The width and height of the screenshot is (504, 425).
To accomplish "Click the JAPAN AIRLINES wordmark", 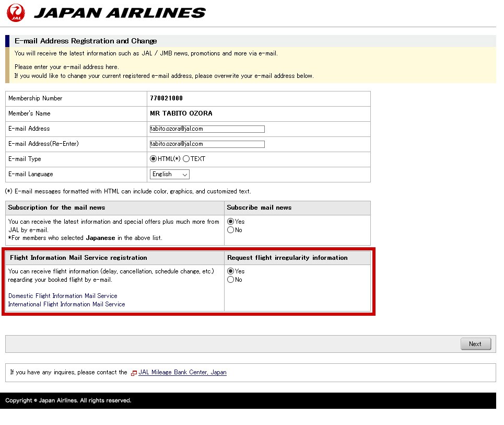I will [120, 13].
